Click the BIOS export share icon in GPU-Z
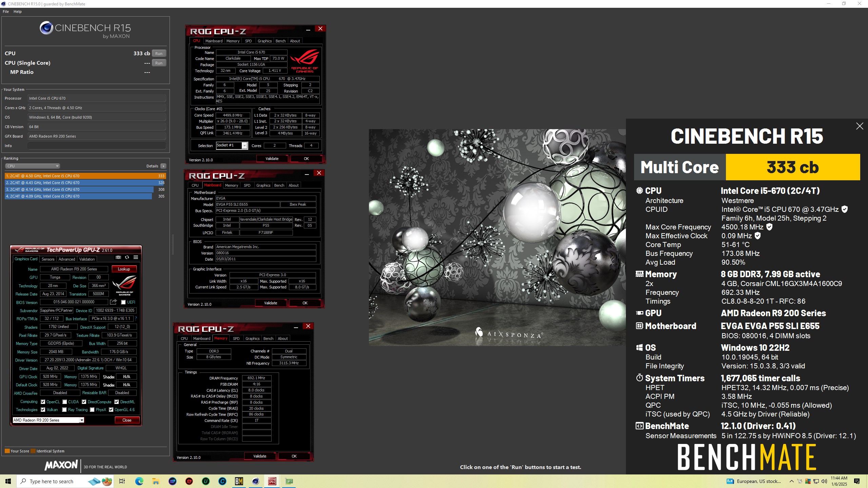868x488 pixels. (113, 302)
